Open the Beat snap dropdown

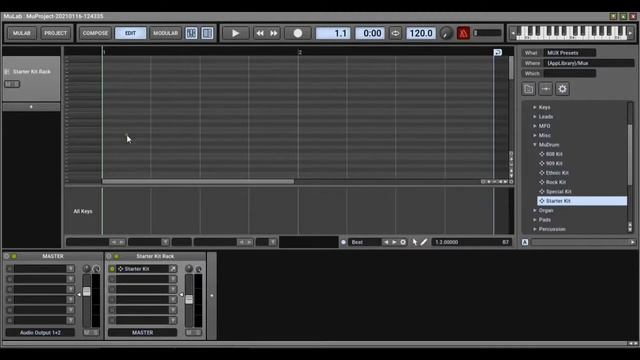pos(364,242)
